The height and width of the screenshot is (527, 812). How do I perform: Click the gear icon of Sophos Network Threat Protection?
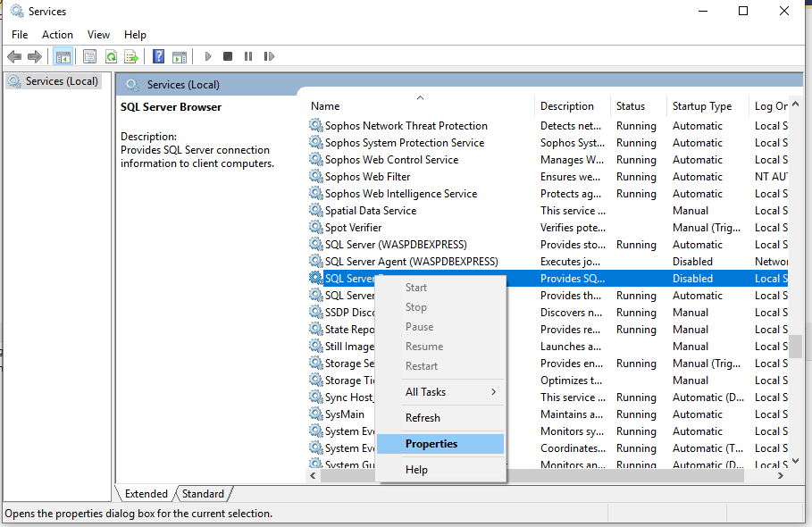click(316, 125)
